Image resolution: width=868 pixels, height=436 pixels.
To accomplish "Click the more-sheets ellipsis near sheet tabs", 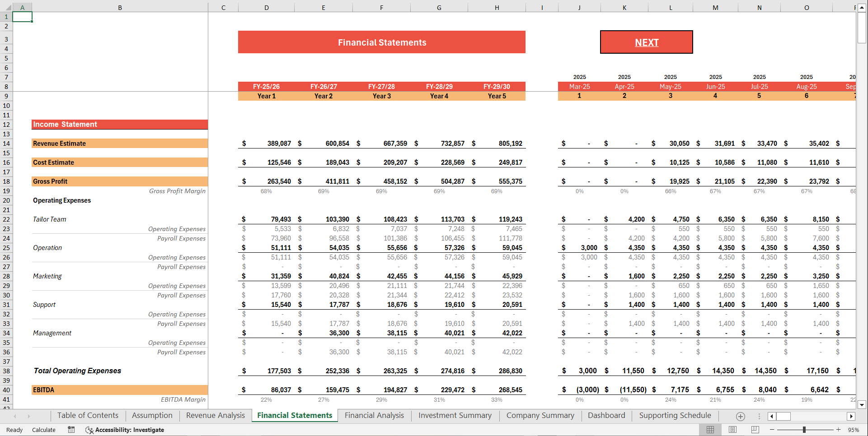I will point(759,416).
